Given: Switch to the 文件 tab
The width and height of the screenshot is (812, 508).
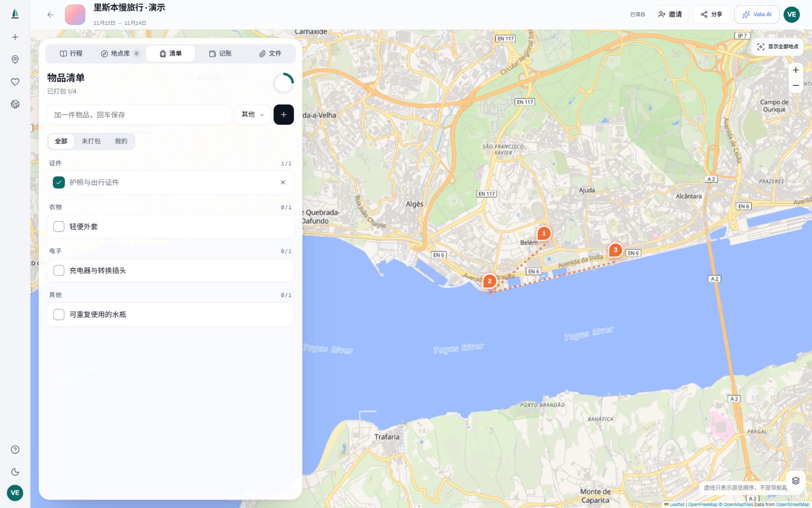Looking at the screenshot, I should coord(270,53).
